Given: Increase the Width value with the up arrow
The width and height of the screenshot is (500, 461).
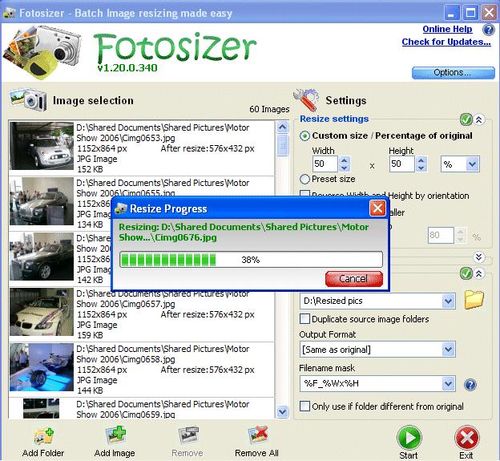Looking at the screenshot, I should click(344, 160).
